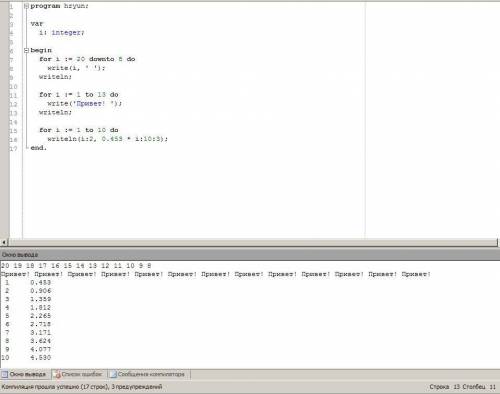This screenshot has height=394, width=500.
Task: Click the countdown numbers output line
Action: point(76,266)
